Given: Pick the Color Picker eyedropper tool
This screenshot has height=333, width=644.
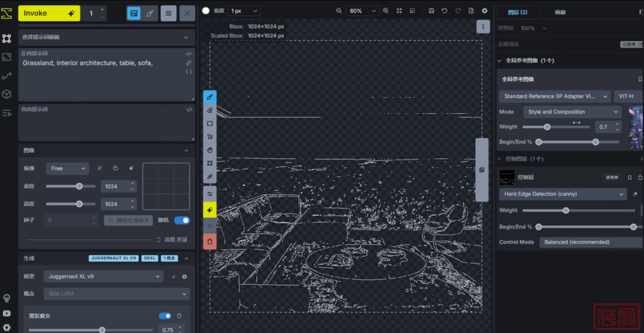Looking at the screenshot, I should pos(210,177).
